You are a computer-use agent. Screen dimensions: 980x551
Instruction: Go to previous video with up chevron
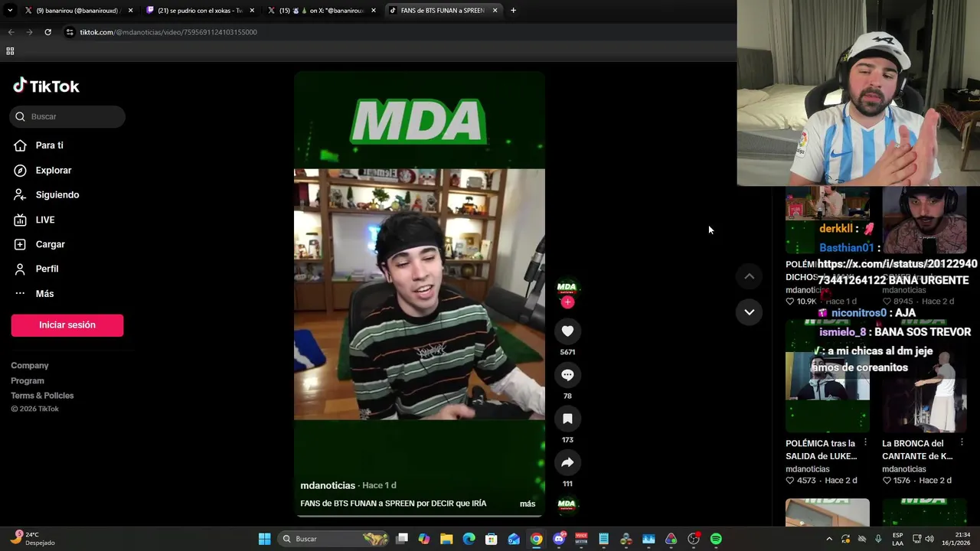click(x=749, y=276)
